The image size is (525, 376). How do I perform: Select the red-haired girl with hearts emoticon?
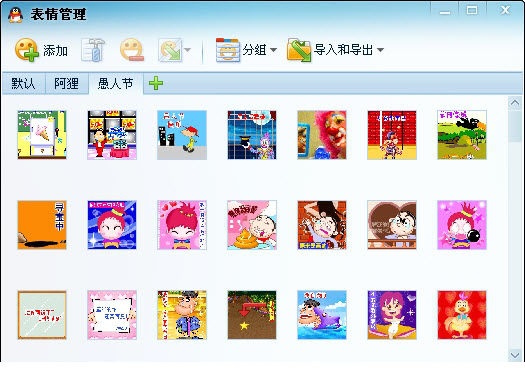(x=182, y=225)
